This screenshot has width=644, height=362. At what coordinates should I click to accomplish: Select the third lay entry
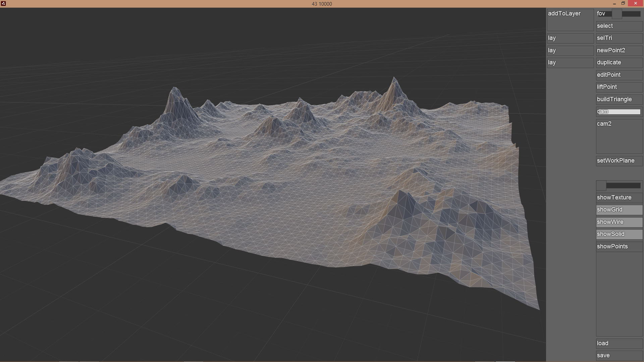(x=570, y=63)
